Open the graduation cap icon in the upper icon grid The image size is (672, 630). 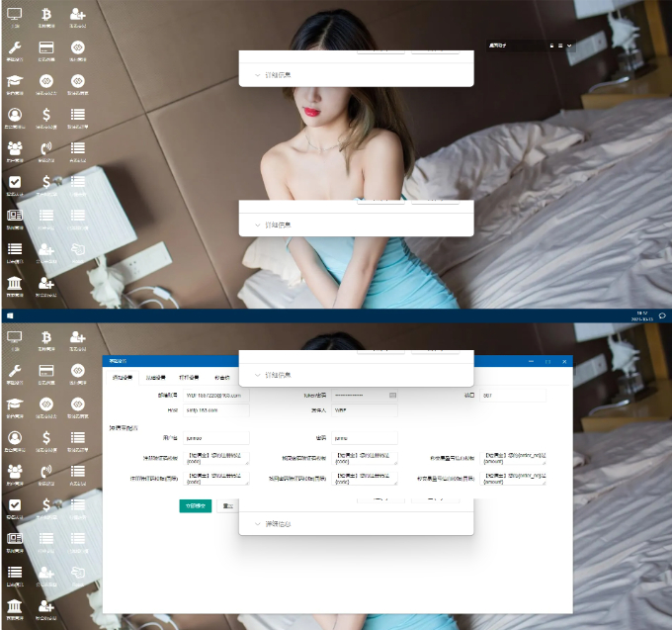pyautogui.click(x=15, y=81)
